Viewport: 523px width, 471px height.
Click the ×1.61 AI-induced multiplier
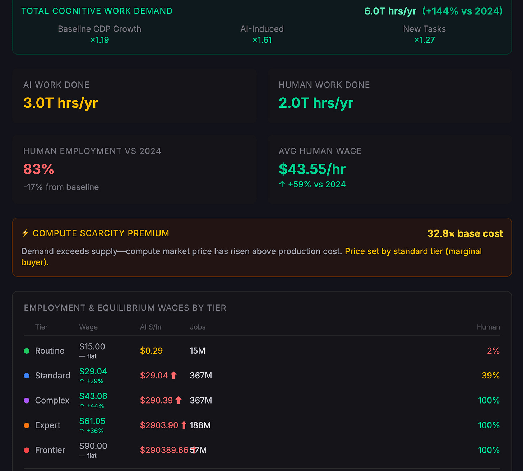click(262, 40)
